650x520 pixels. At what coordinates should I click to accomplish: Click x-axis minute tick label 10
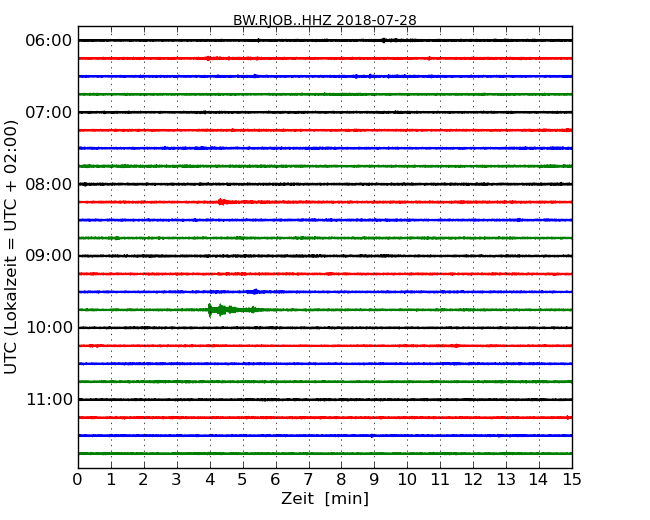point(407,480)
